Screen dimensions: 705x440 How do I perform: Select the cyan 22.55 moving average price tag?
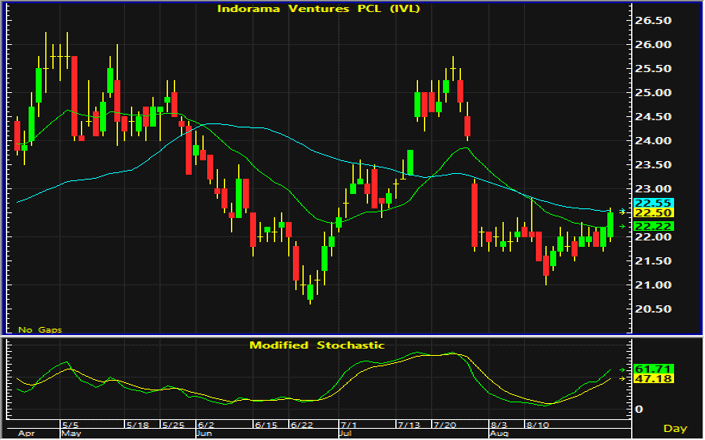(x=653, y=203)
